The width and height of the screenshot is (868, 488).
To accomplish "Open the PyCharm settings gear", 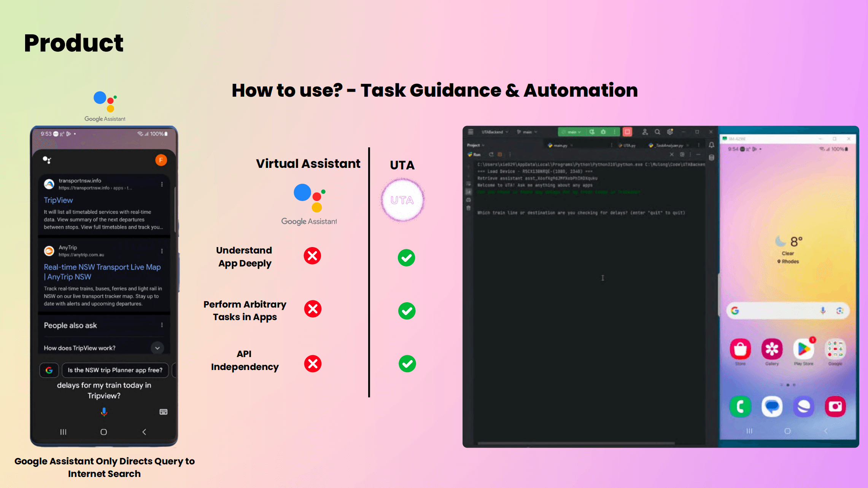I will pos(670,132).
